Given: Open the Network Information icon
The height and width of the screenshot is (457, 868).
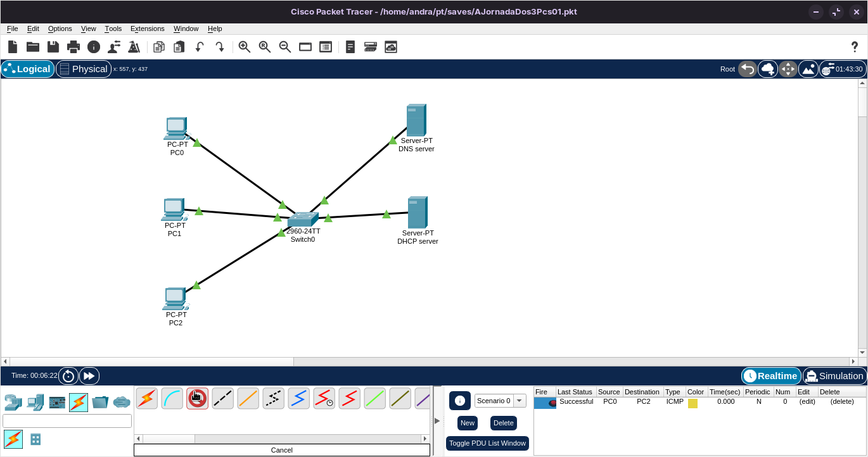Looking at the screenshot, I should pos(94,47).
